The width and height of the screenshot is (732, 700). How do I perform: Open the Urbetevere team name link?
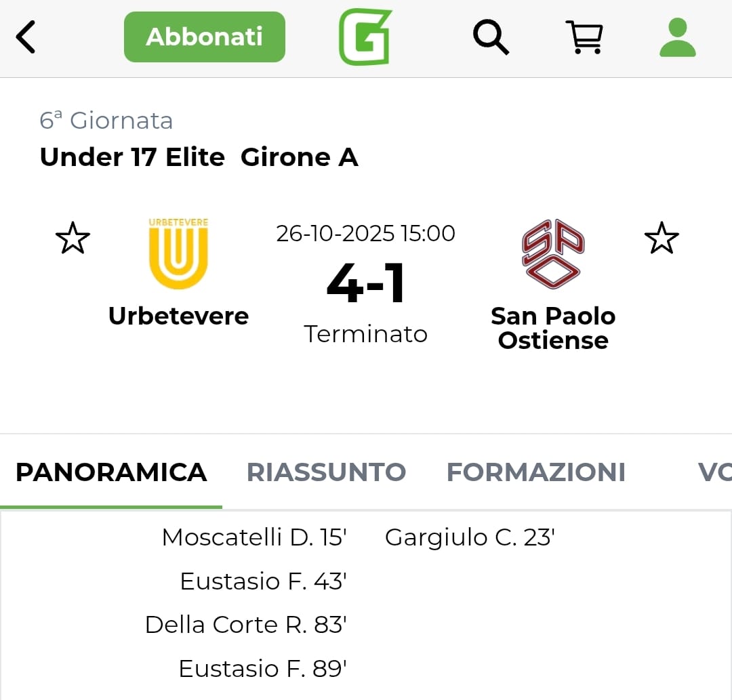(178, 316)
